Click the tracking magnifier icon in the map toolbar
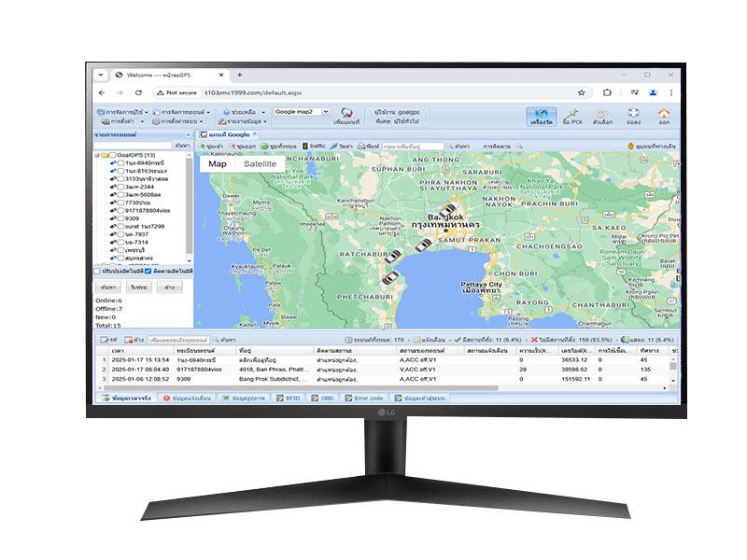 [x=519, y=147]
